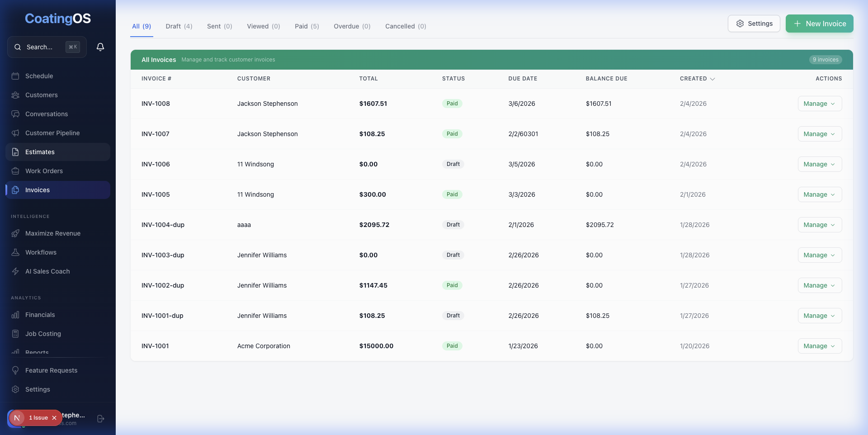Switch to the Draft invoices tab
Screen dimensions: 868x435
coord(179,26)
